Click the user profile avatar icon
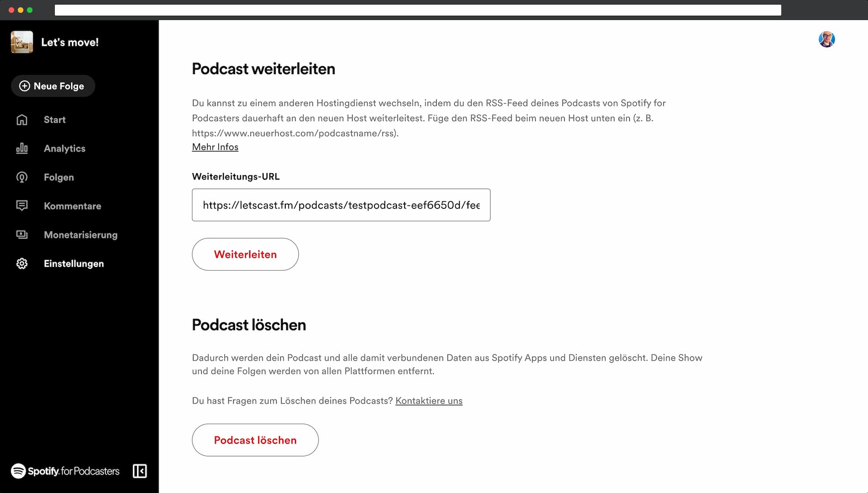This screenshot has height=493, width=868. pos(826,39)
